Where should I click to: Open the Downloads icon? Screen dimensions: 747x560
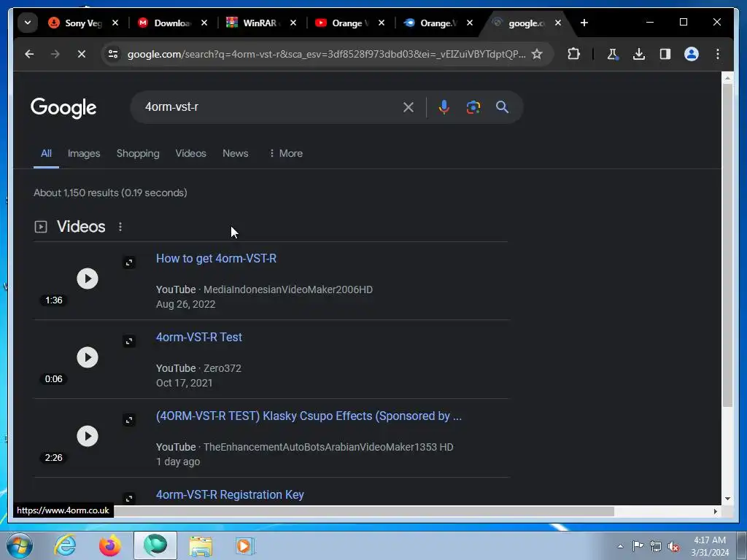pos(639,54)
